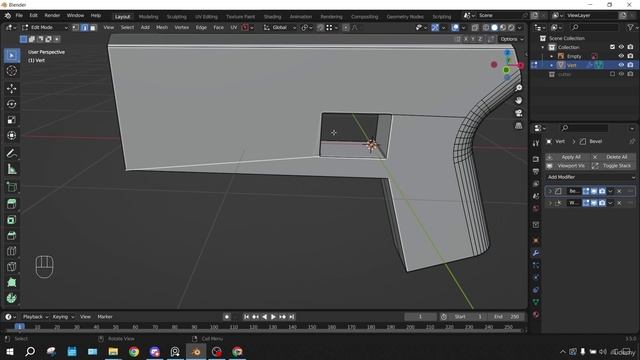The width and height of the screenshot is (640, 360).
Task: Open the viewport shading options dropdown
Action: (x=520, y=27)
